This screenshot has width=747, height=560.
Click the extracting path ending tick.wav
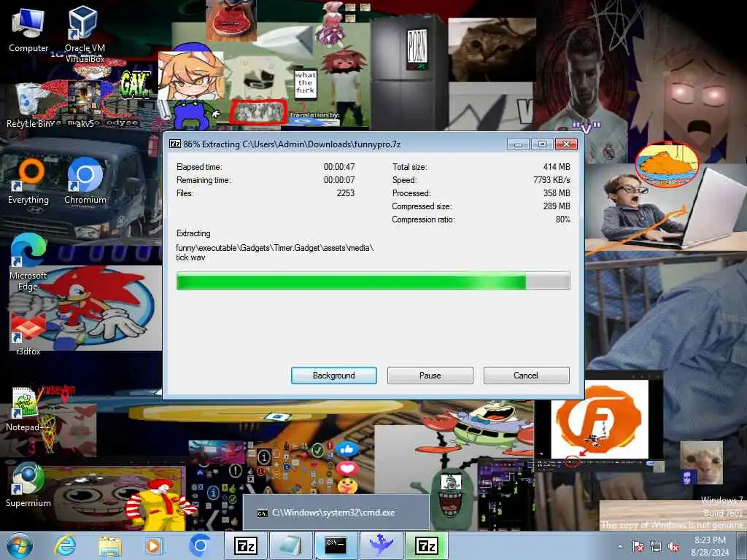[275, 252]
